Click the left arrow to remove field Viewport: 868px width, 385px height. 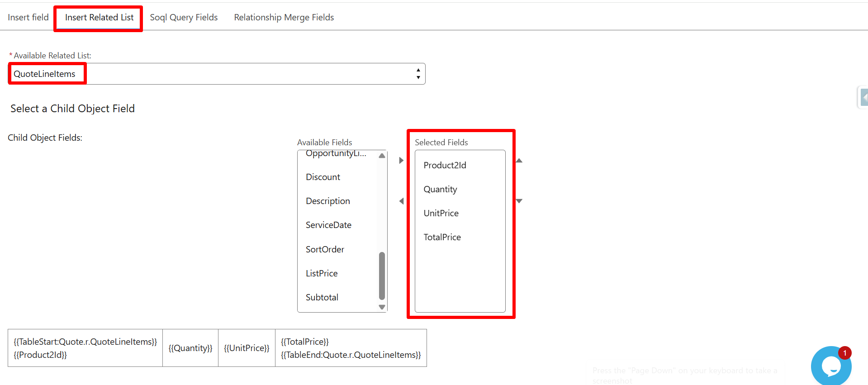[x=401, y=201]
